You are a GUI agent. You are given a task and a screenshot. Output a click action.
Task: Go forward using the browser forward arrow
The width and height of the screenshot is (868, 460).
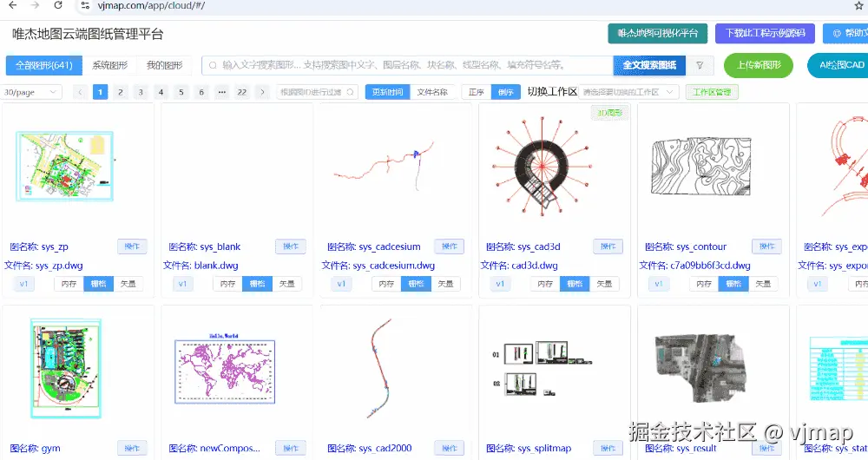35,5
